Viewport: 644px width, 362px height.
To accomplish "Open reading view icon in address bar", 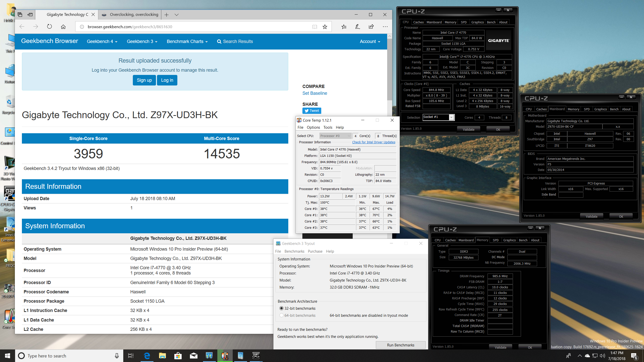I will (x=314, y=27).
